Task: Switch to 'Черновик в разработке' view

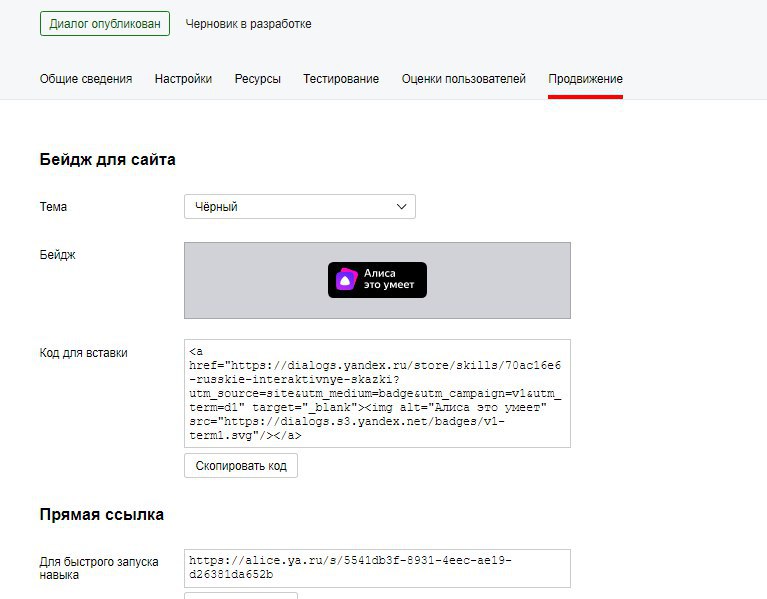Action: pos(248,23)
